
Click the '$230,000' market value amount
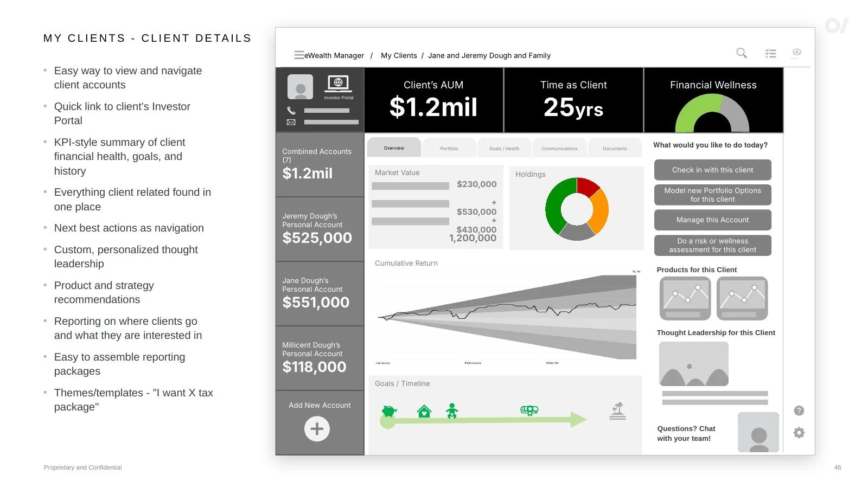pos(476,184)
